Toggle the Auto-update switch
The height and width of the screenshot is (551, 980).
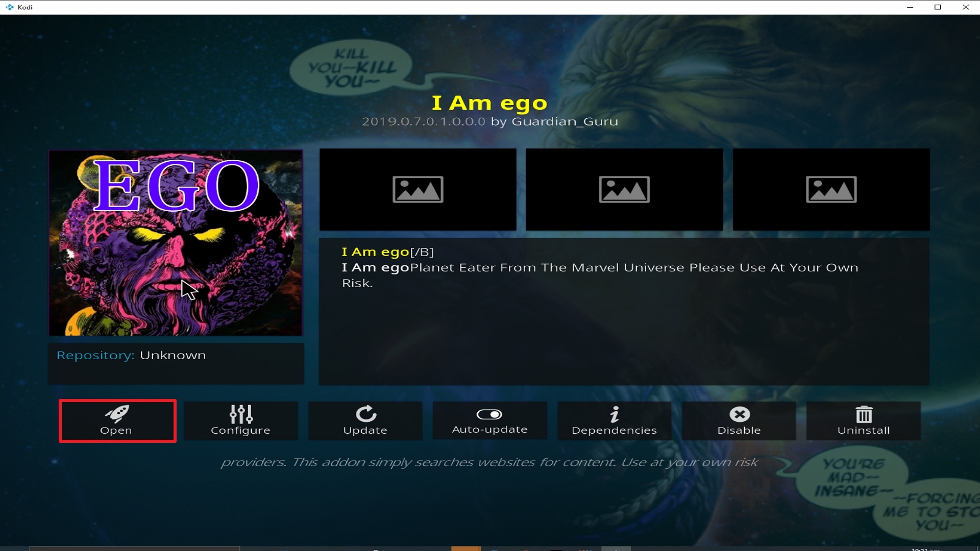pyautogui.click(x=489, y=414)
